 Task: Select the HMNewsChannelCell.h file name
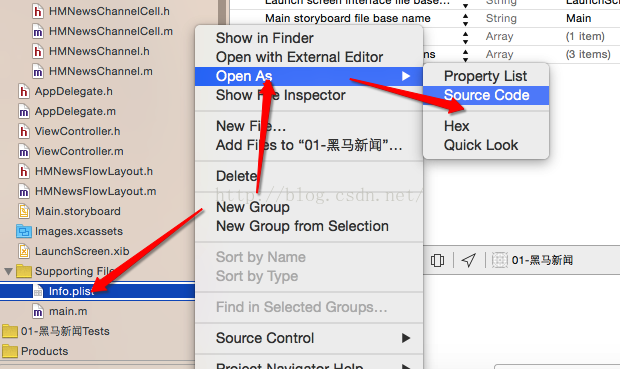coord(109,11)
